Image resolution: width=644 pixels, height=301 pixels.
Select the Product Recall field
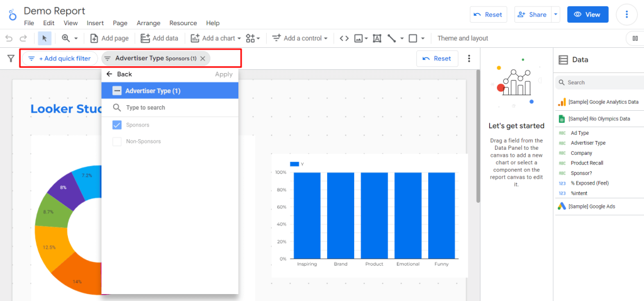587,163
